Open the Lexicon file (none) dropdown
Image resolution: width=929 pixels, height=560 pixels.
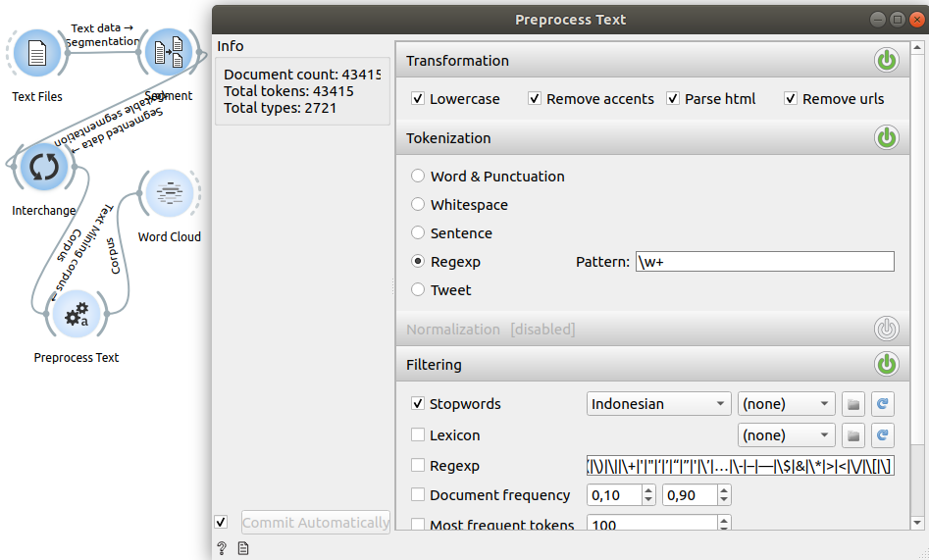[785, 435]
